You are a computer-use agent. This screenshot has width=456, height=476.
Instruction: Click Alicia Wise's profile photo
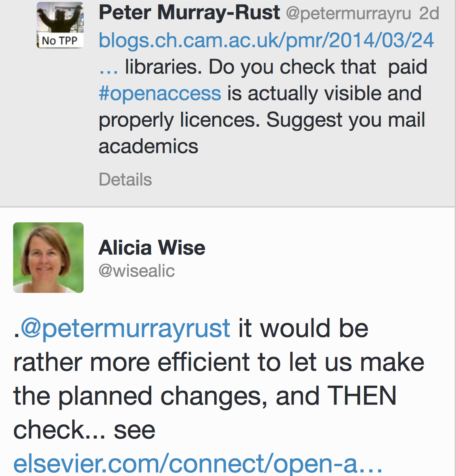[x=48, y=257]
